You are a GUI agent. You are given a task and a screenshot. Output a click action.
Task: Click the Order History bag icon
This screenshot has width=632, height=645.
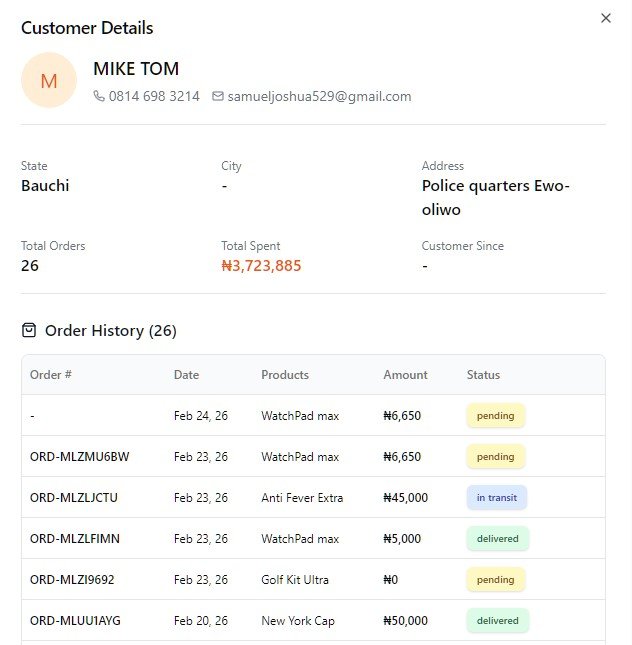pyautogui.click(x=29, y=330)
